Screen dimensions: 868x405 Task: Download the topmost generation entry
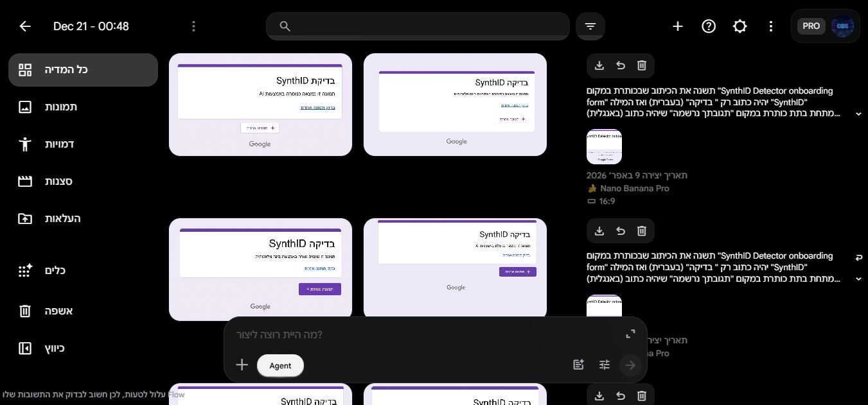click(x=599, y=65)
